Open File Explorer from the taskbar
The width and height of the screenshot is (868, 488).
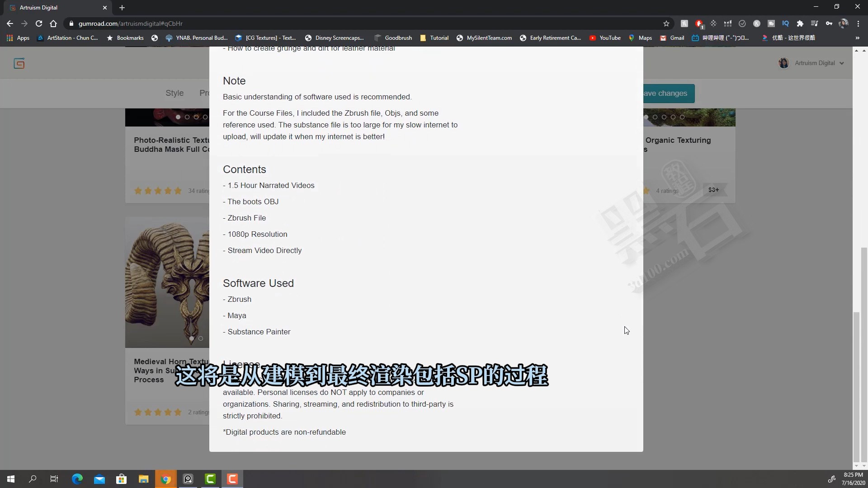[144, 479]
